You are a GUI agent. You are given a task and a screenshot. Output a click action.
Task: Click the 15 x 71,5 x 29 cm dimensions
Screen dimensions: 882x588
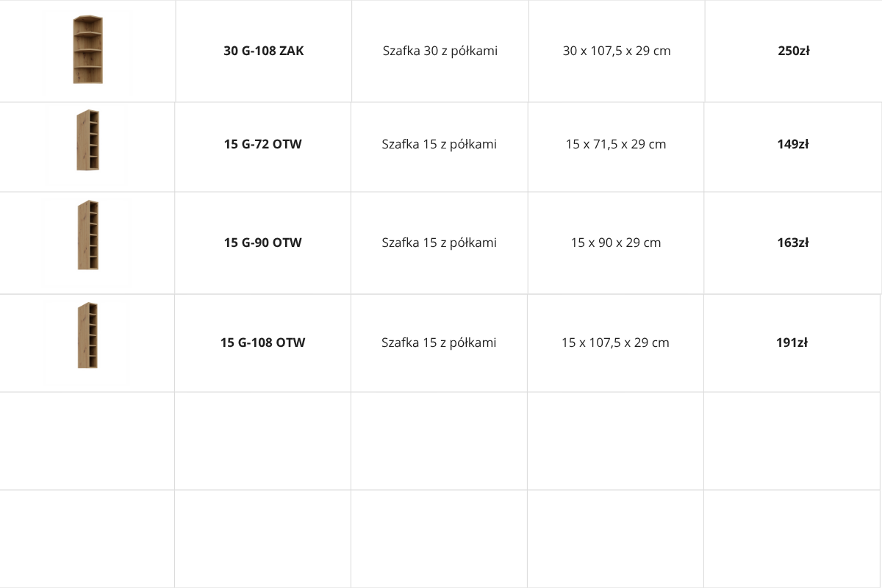(616, 144)
